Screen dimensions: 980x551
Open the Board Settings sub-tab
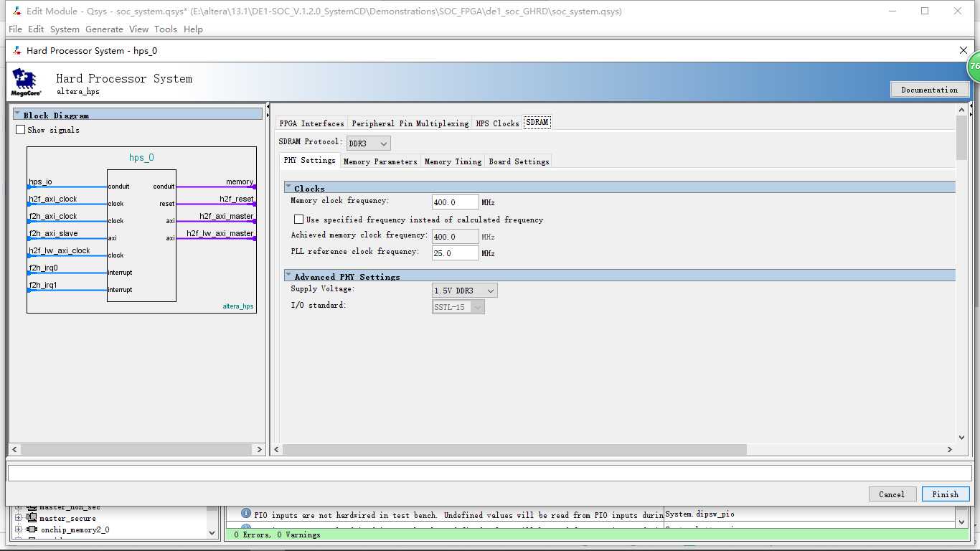[x=519, y=161]
